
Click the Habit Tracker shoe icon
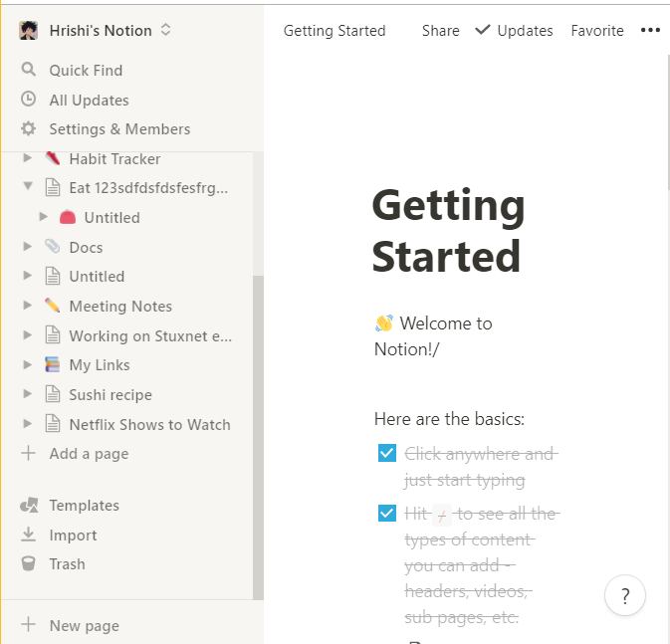pos(53,158)
